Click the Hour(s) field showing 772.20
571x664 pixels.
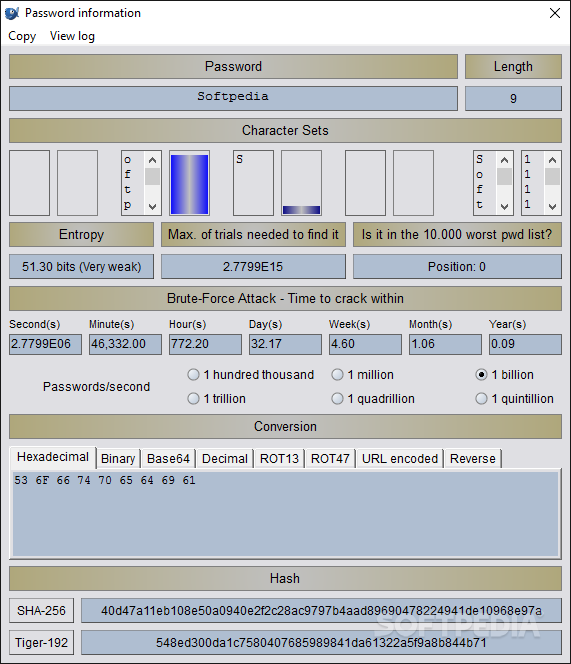click(x=205, y=344)
